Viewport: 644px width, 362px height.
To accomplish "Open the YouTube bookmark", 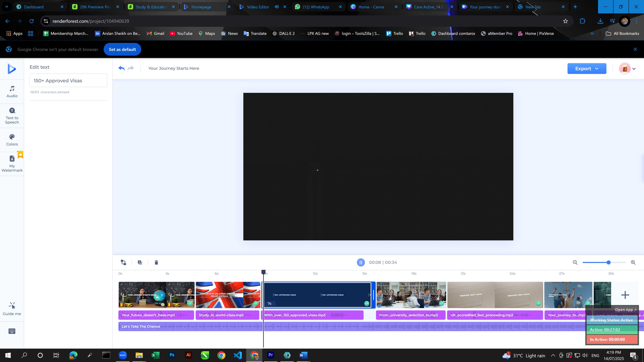I will click(x=181, y=34).
